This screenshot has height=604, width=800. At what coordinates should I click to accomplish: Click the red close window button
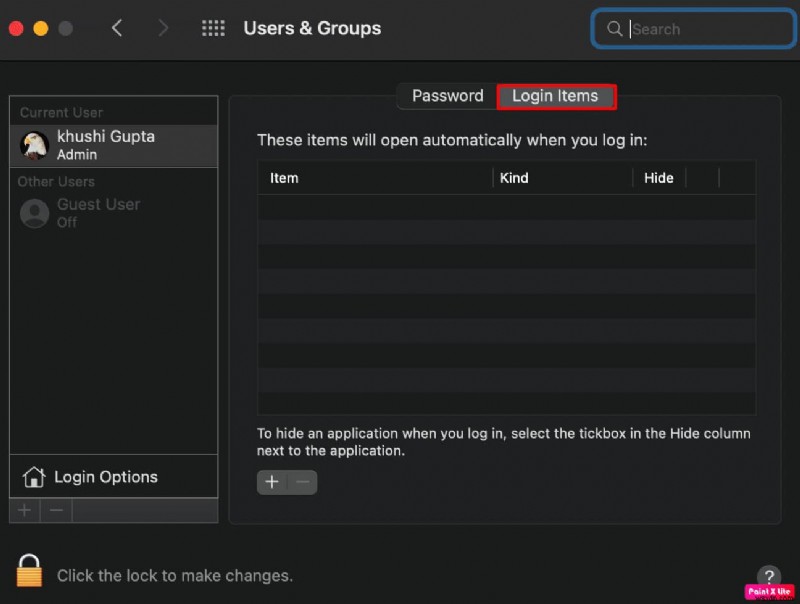16,29
